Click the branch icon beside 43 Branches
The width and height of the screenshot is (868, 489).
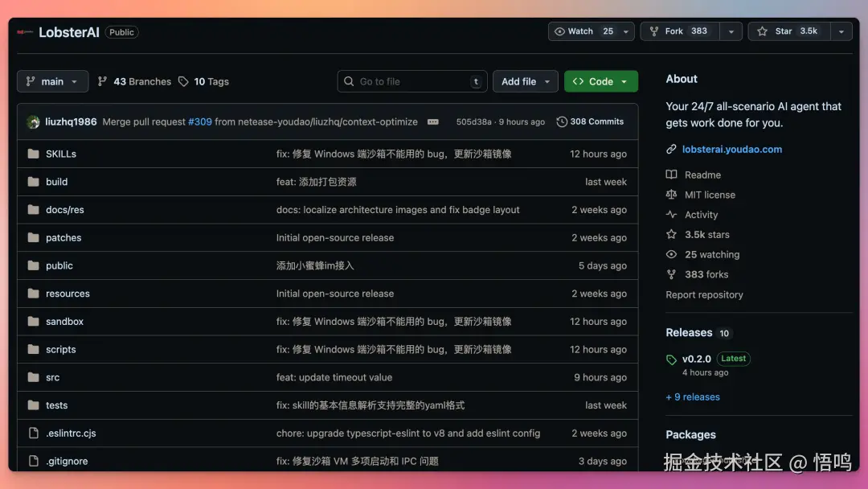coord(102,81)
